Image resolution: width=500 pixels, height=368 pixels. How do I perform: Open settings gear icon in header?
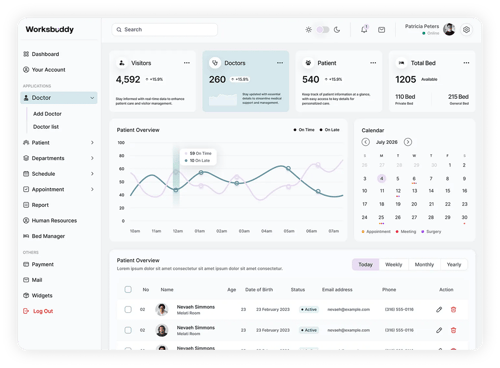click(x=466, y=30)
